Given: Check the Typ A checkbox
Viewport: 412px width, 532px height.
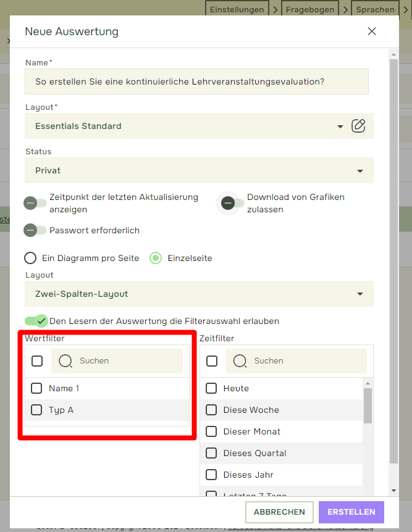Looking at the screenshot, I should tap(36, 410).
